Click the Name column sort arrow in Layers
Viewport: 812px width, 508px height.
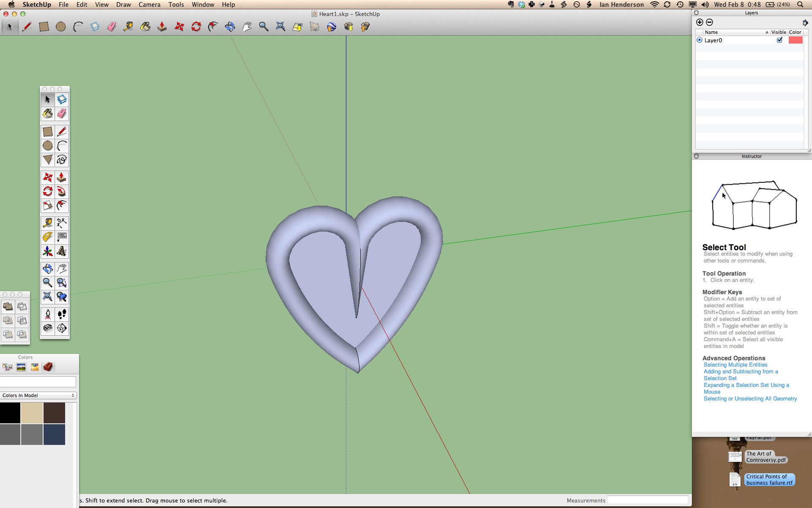767,32
